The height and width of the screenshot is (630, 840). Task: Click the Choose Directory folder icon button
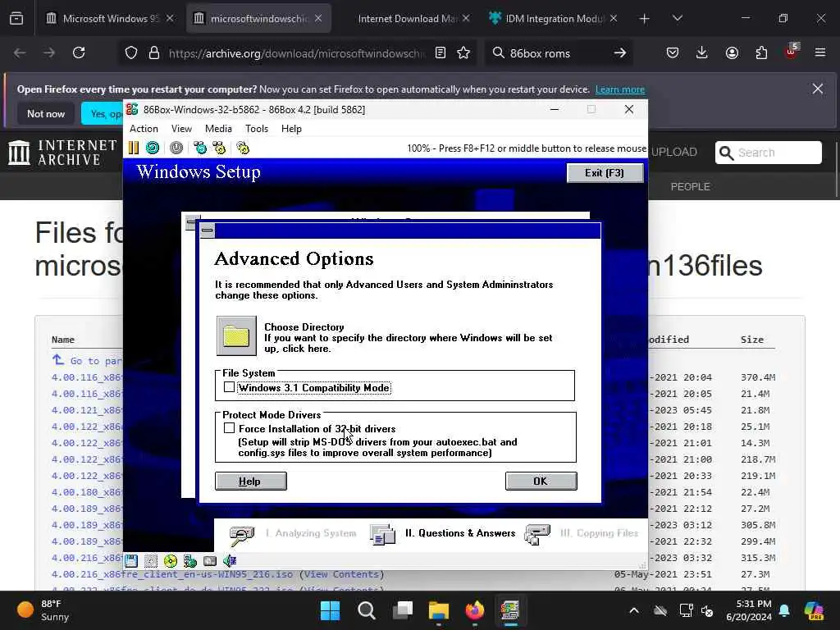(x=236, y=336)
